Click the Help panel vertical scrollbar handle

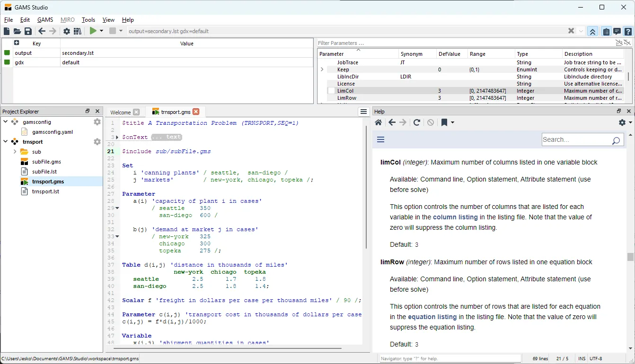(630, 257)
